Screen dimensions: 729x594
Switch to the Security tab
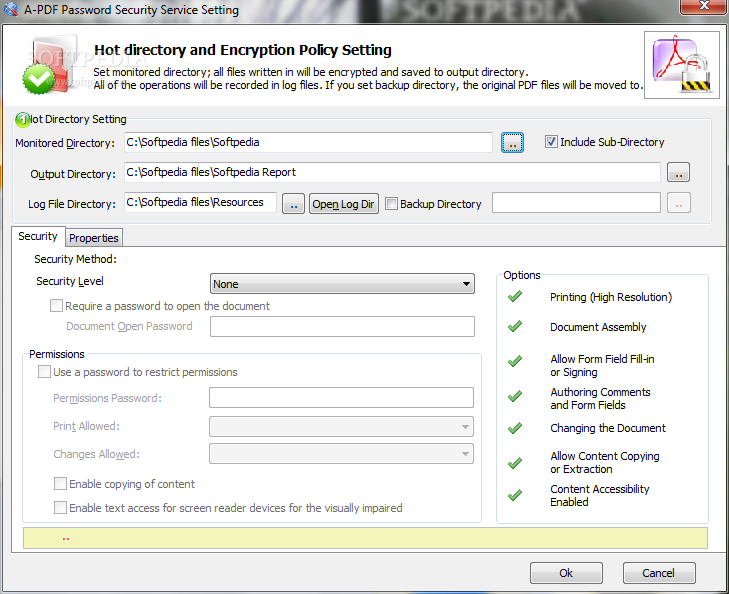coord(38,236)
